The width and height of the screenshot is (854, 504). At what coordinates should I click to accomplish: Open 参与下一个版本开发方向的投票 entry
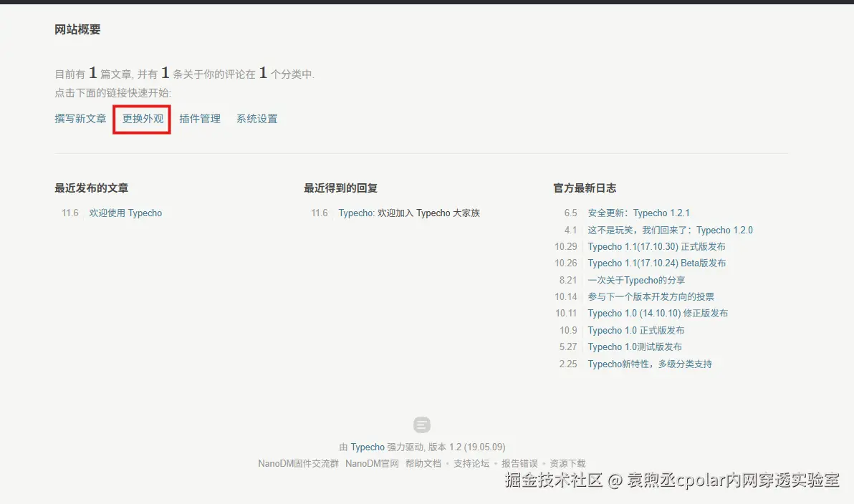coord(651,296)
